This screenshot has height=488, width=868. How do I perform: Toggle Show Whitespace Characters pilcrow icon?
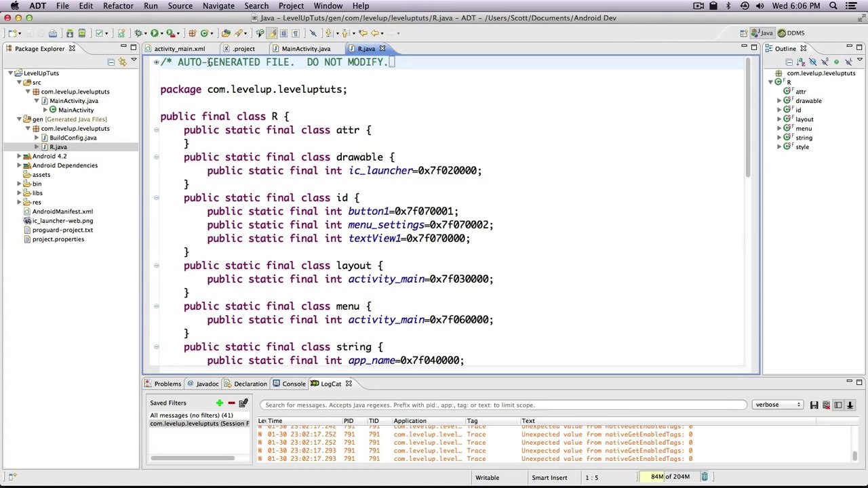click(296, 33)
